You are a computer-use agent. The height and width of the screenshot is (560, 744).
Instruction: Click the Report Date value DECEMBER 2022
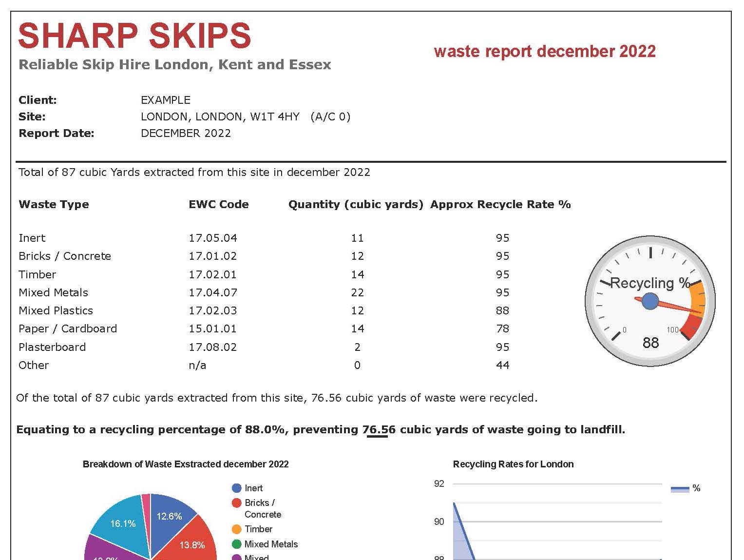(186, 133)
